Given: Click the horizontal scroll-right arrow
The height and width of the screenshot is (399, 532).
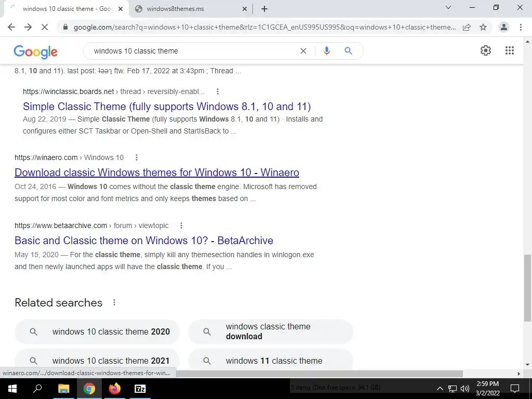Looking at the screenshot, I should coord(518,374).
